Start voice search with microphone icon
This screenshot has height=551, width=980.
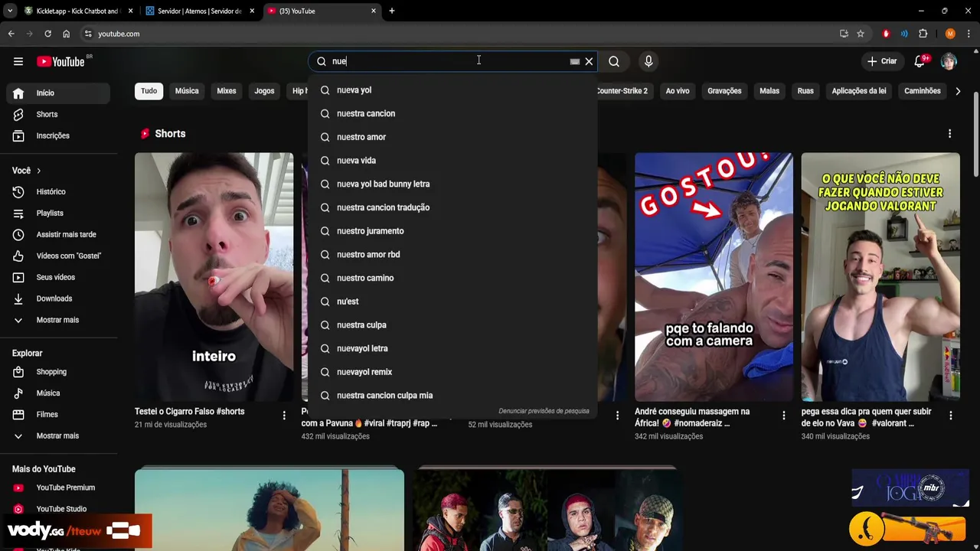648,61
